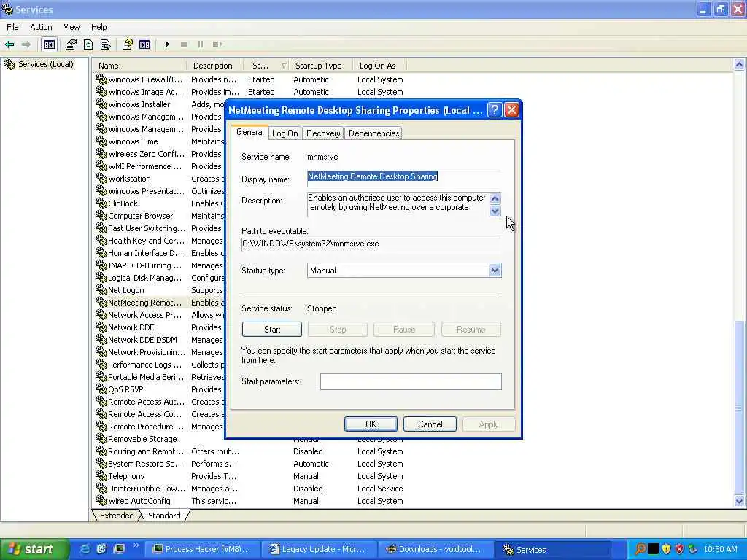The width and height of the screenshot is (747, 560).
Task: Switch to the Dependencies tab
Action: coord(374,133)
